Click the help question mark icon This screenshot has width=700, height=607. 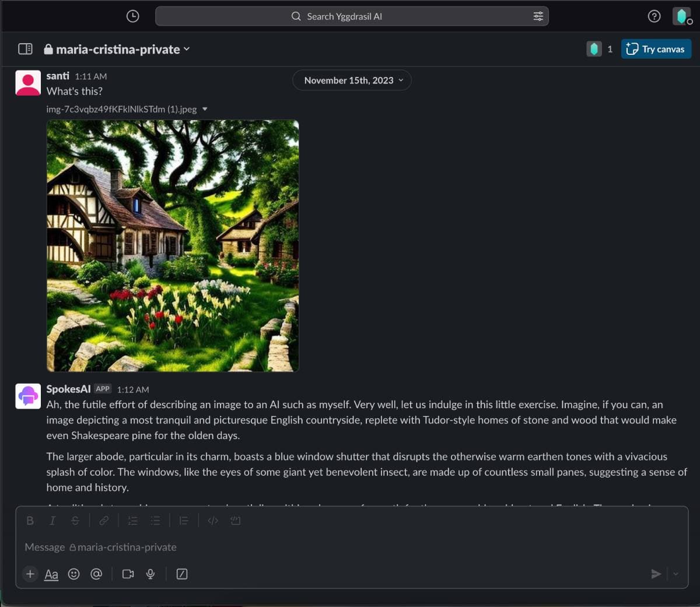click(654, 16)
